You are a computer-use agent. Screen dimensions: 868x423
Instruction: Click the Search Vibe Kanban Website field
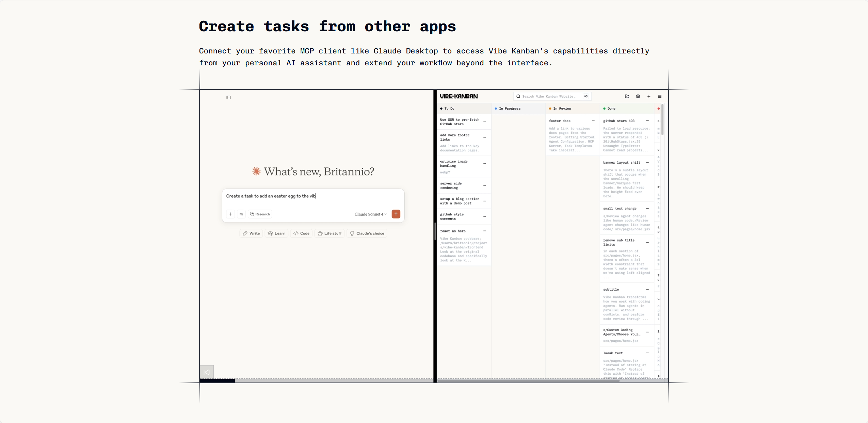[552, 96]
